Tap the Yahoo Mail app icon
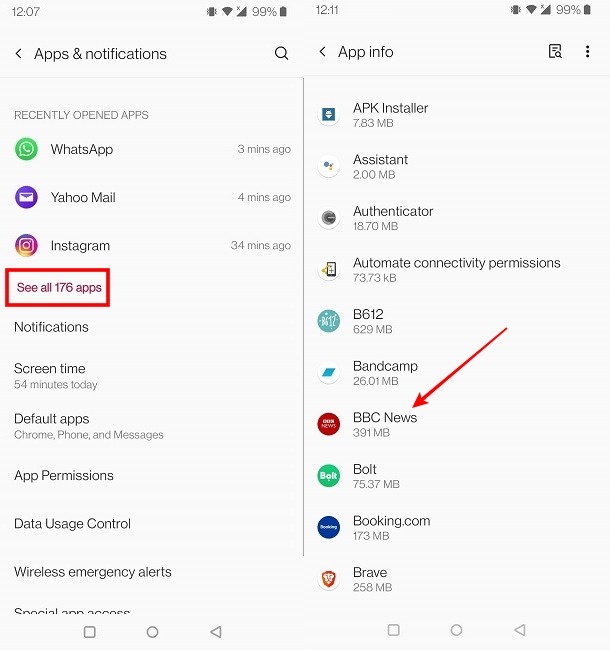This screenshot has width=610, height=650. (26, 197)
